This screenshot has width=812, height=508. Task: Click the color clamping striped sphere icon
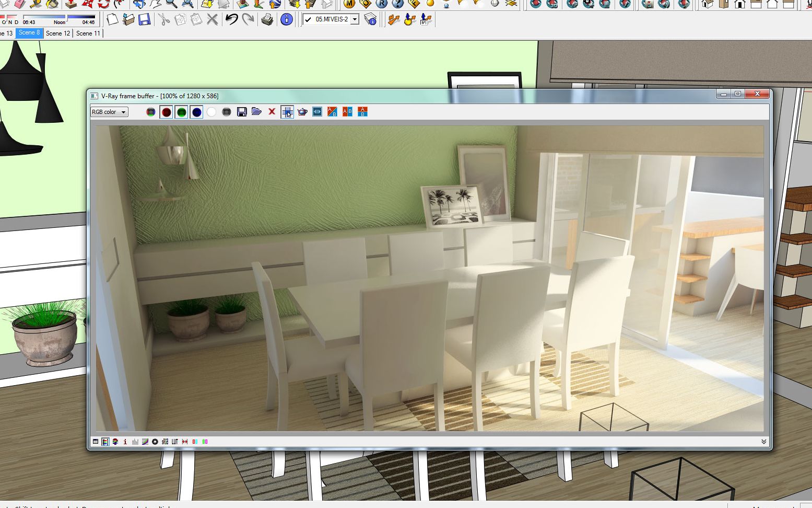click(115, 442)
